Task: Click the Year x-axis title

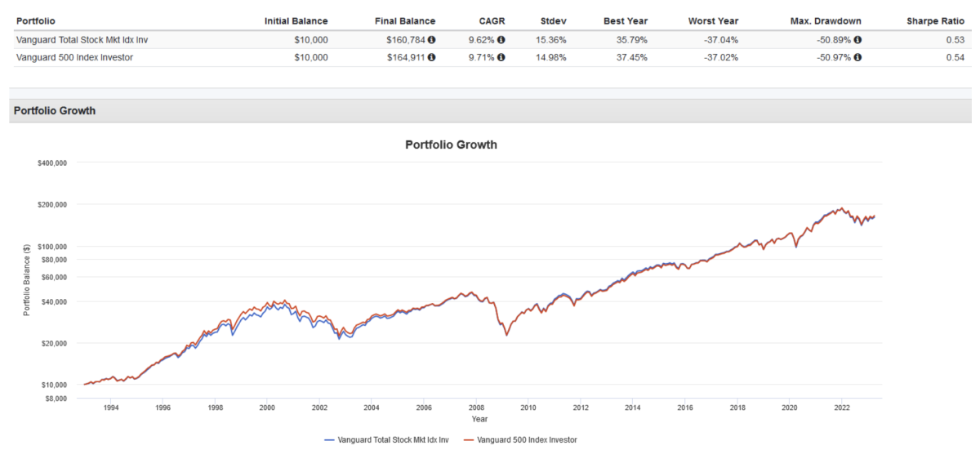Action: tap(479, 419)
